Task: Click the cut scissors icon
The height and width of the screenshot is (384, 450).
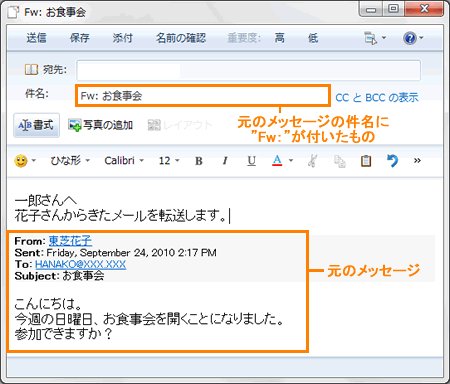Action: point(312,161)
